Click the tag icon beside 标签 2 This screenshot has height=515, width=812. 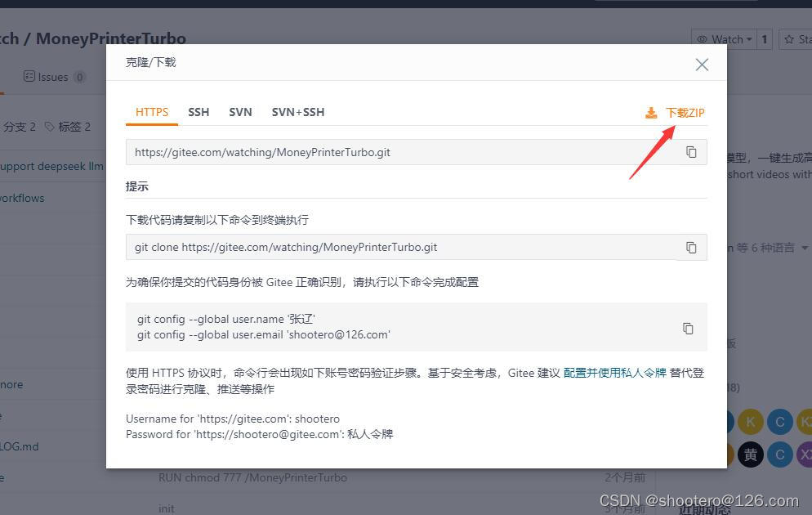pos(49,127)
